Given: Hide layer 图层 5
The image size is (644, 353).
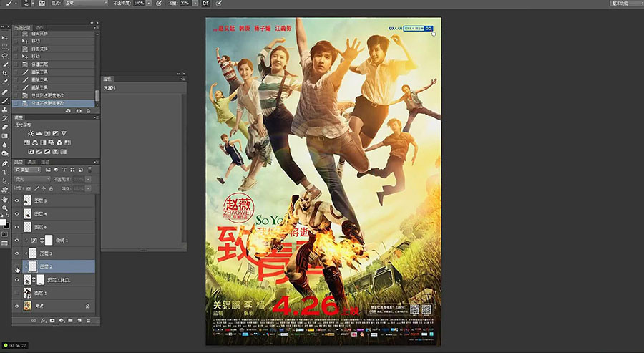Looking at the screenshot, I should (x=17, y=201).
